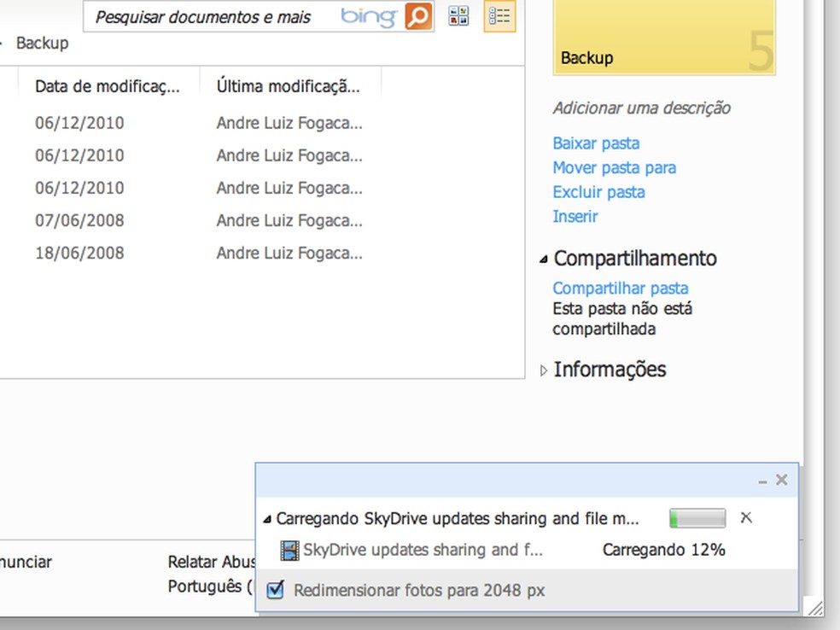840x630 pixels.
Task: Select the Backup breadcrumb link
Action: pyautogui.click(x=42, y=42)
